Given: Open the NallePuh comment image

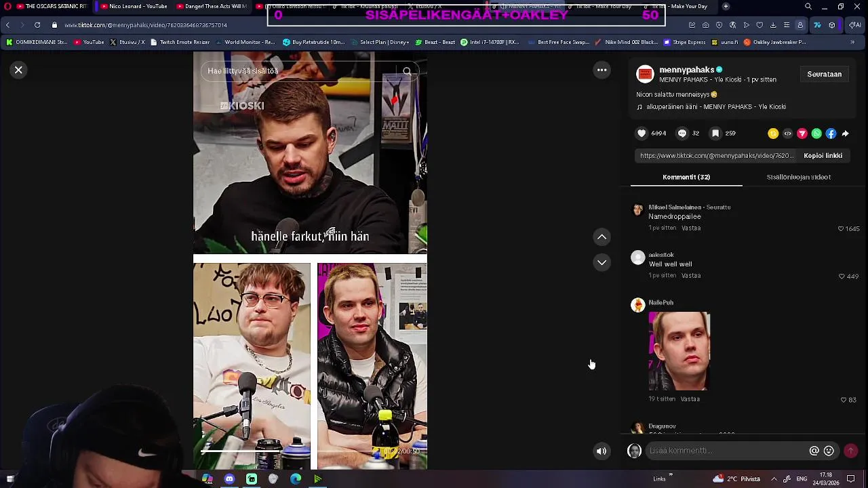Looking at the screenshot, I should coord(679,351).
